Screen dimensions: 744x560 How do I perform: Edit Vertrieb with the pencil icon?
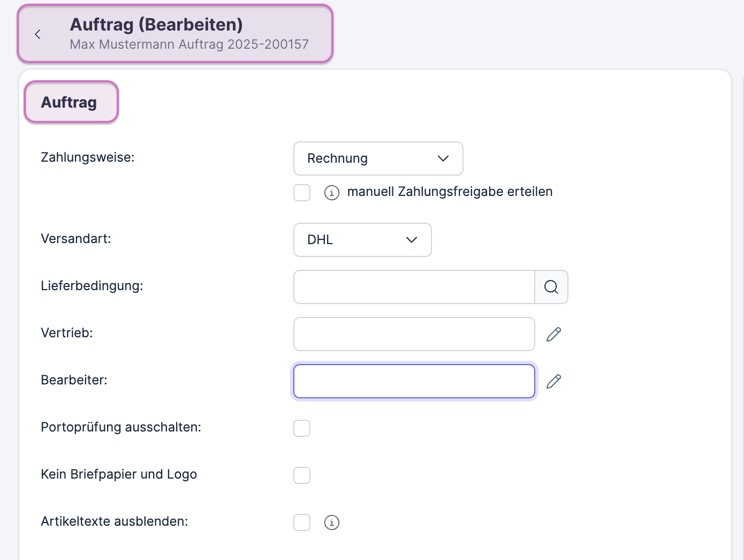click(553, 334)
